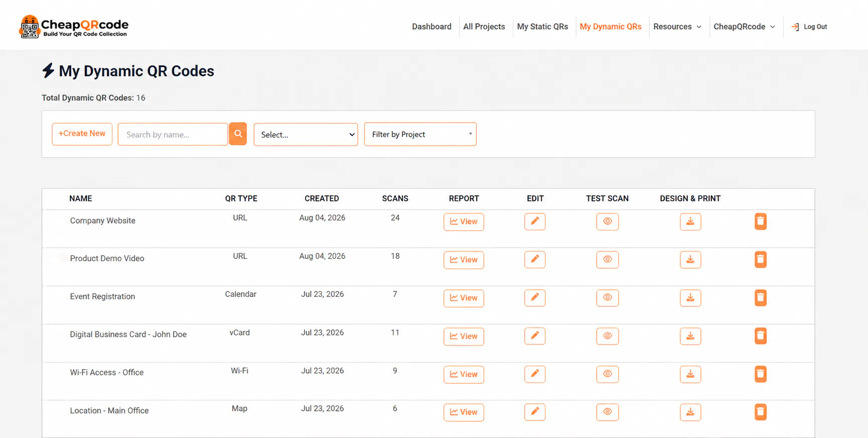
Task: Click pencil icon for Product Demo Video
Action: point(535,260)
